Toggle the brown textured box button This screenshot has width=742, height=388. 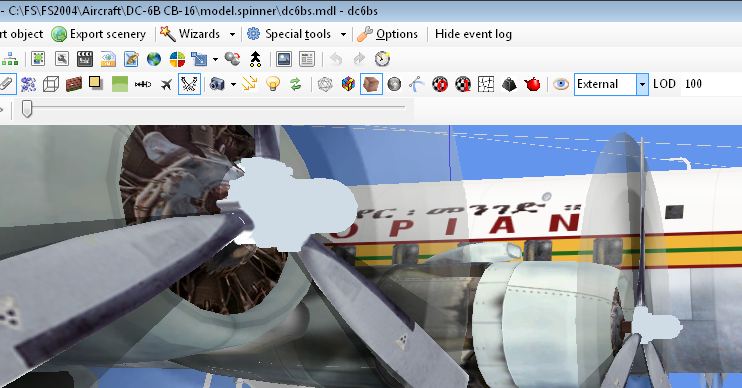[x=371, y=84]
